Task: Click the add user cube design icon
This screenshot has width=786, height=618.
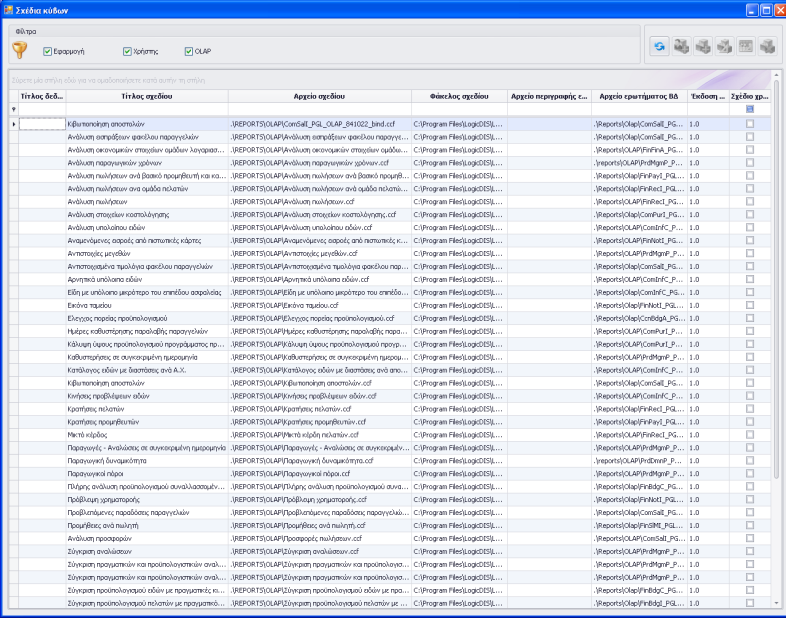Action: coord(681,47)
